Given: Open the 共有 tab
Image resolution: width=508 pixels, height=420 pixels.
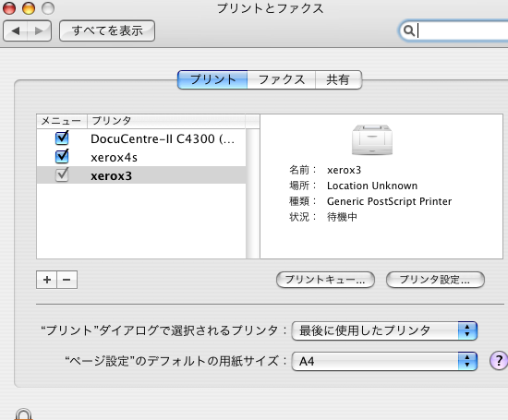Looking at the screenshot, I should [x=338, y=79].
